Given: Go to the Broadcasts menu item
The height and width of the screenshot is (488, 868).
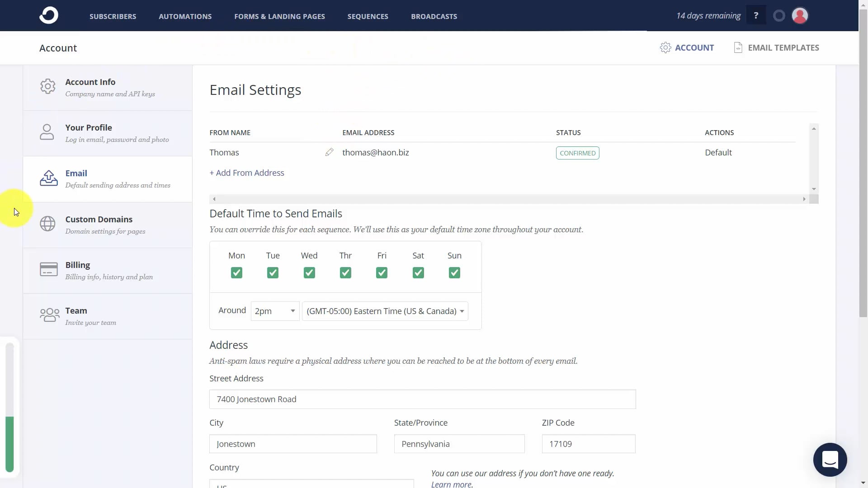Looking at the screenshot, I should tap(434, 16).
